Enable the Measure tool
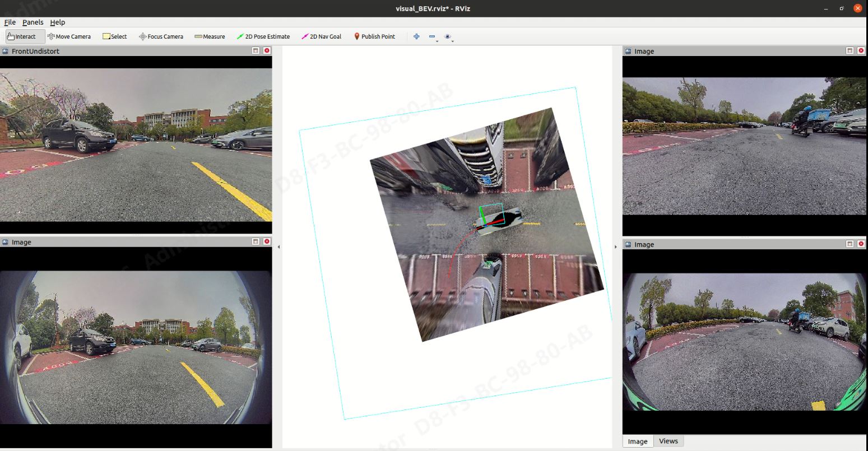 tap(210, 36)
